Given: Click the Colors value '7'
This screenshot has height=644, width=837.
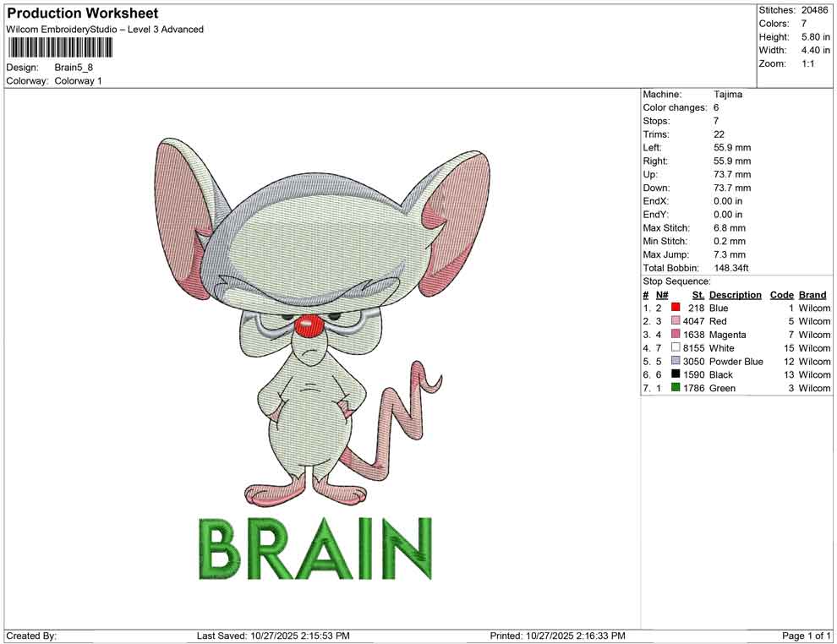Looking at the screenshot, I should click(x=804, y=24).
